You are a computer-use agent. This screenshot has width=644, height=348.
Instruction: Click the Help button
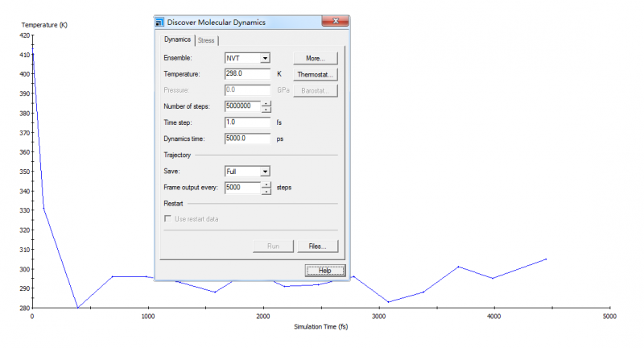325,271
